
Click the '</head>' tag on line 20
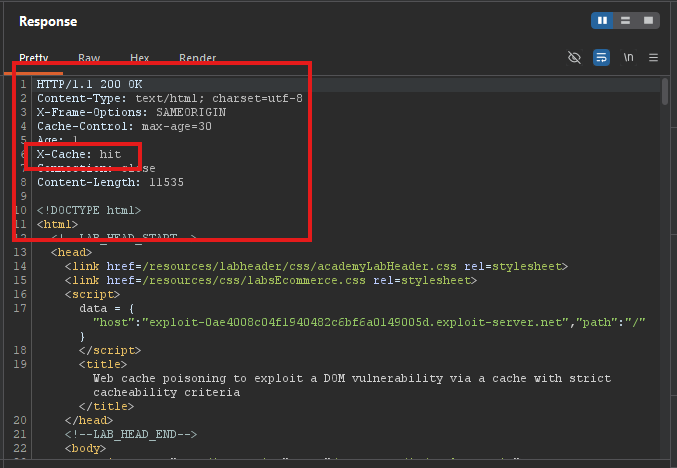tap(89, 420)
